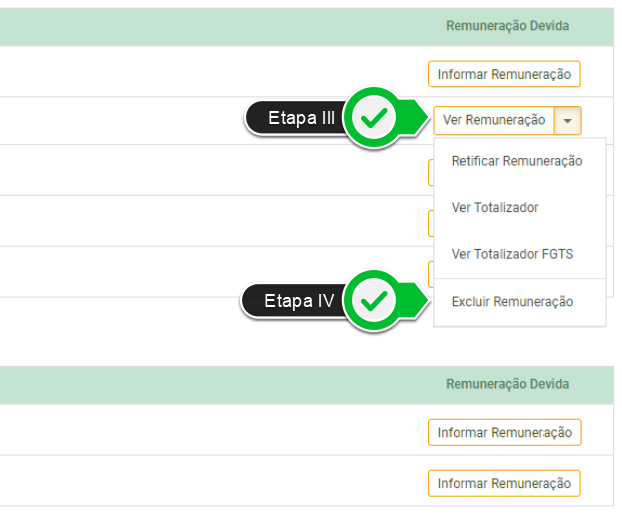622x514 pixels.
Task: Click the Etapa III green checkmark icon
Action: [374, 119]
